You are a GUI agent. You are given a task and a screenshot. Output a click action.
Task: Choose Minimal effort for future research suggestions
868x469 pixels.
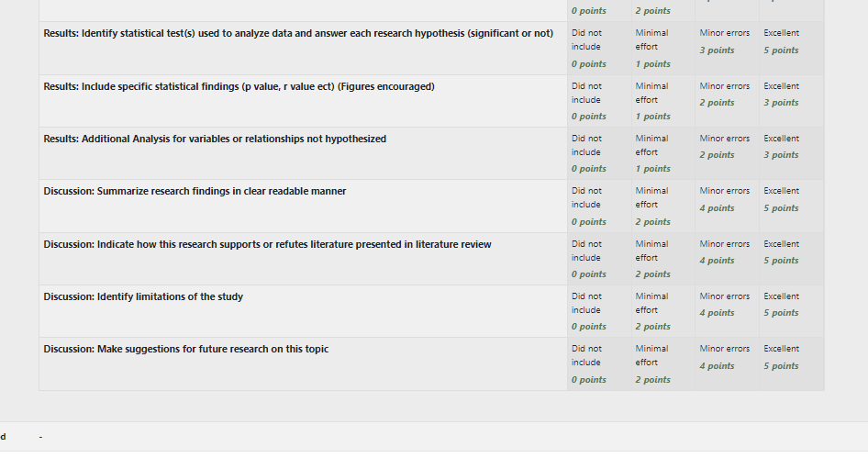pos(663,363)
